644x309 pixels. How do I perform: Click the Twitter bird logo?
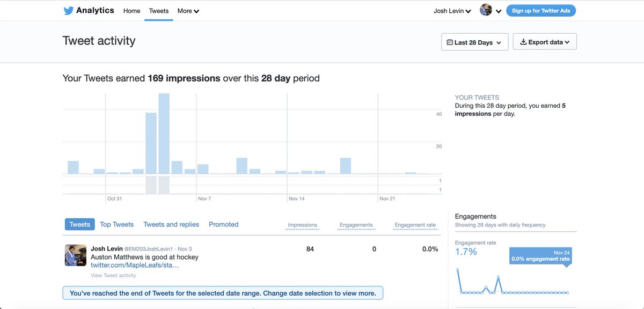click(68, 11)
